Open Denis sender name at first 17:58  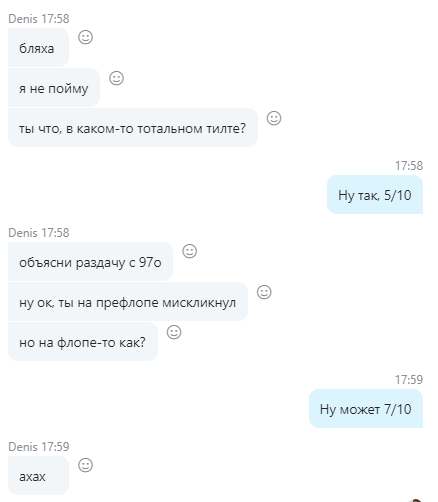23,19
